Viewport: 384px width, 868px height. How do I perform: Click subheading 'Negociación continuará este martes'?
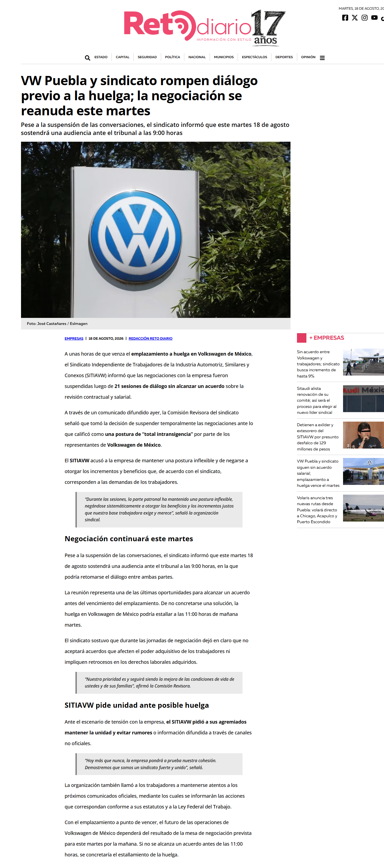(x=129, y=539)
